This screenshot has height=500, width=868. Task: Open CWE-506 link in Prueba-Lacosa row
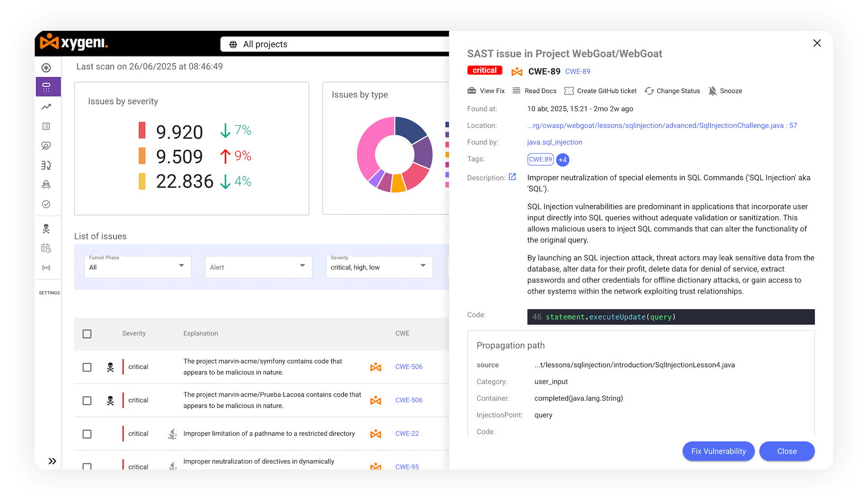tap(409, 400)
